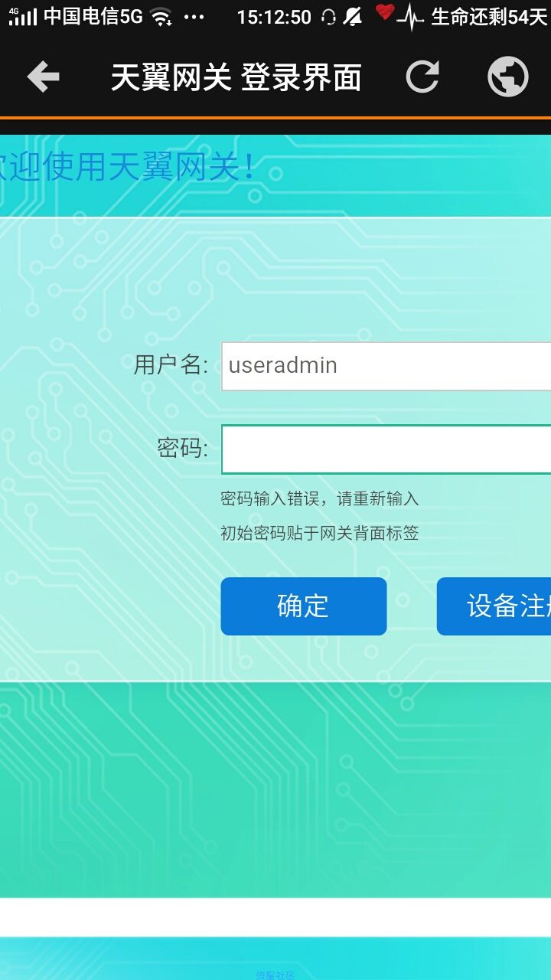This screenshot has height=980, width=551.
Task: Reload the page with the refresh icon
Action: 422,77
